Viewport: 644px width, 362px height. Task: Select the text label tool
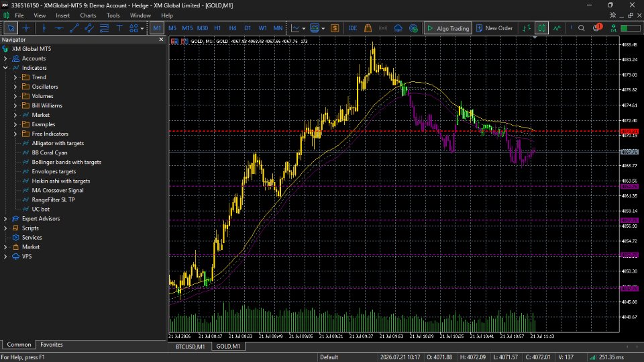(x=119, y=28)
